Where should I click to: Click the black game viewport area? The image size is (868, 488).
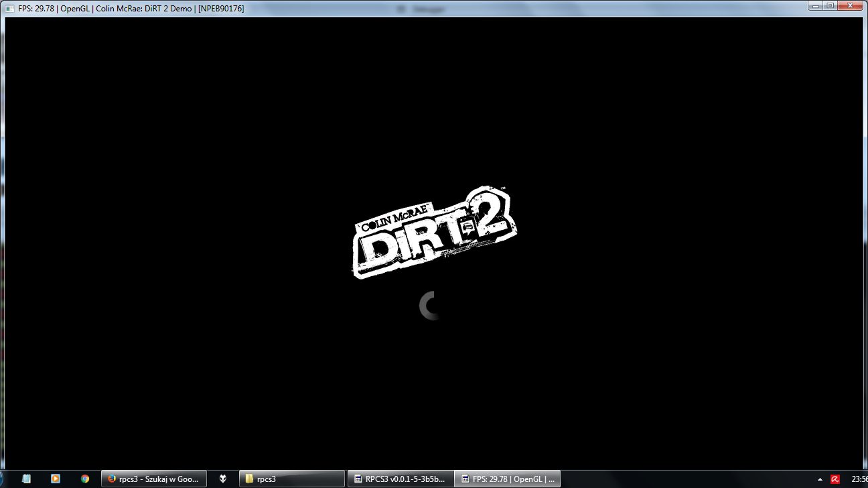pos(201,168)
